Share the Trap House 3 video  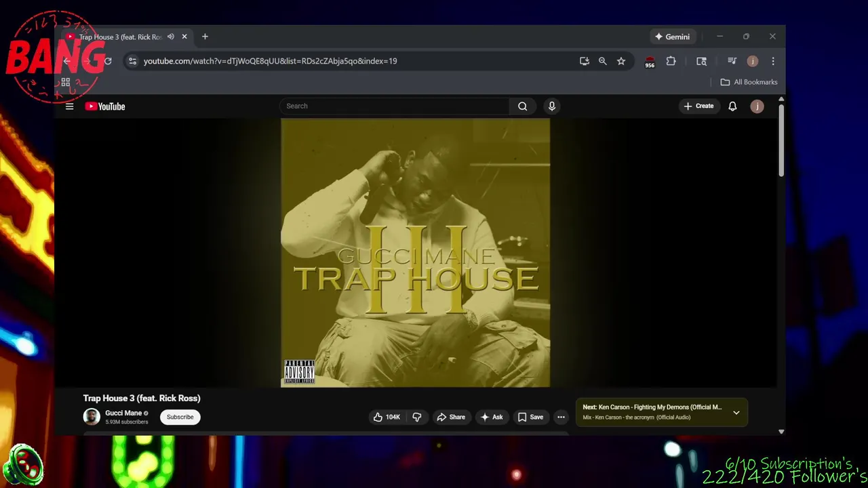click(451, 418)
